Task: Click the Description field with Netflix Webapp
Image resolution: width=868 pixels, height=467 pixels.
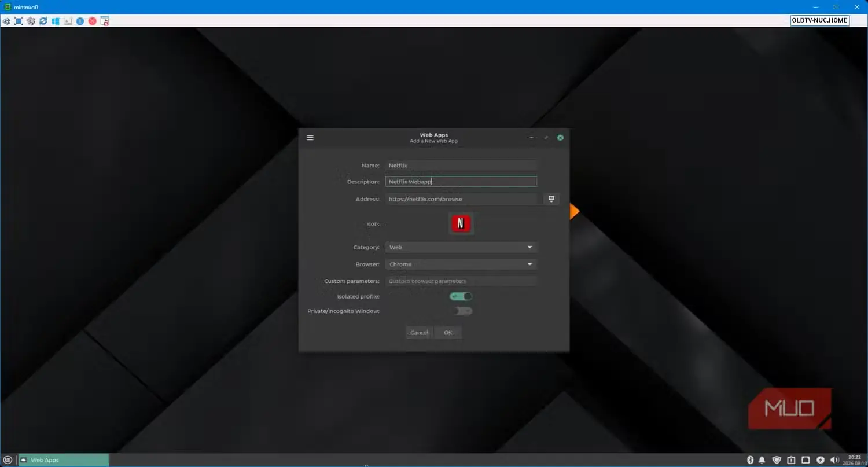Action: tap(461, 182)
